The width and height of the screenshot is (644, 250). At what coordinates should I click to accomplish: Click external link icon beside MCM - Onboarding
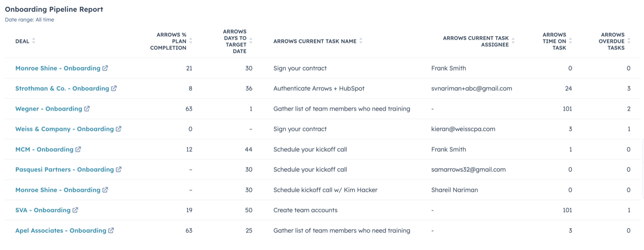click(x=78, y=149)
